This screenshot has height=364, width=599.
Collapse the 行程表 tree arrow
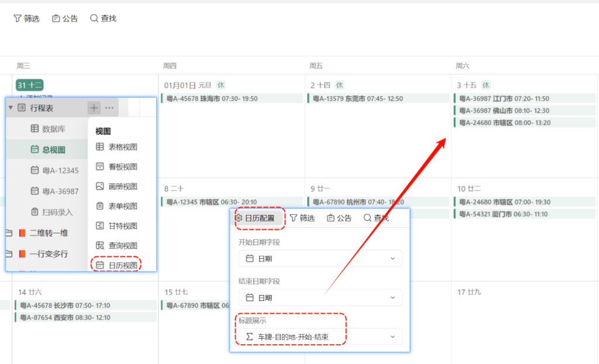[x=11, y=108]
